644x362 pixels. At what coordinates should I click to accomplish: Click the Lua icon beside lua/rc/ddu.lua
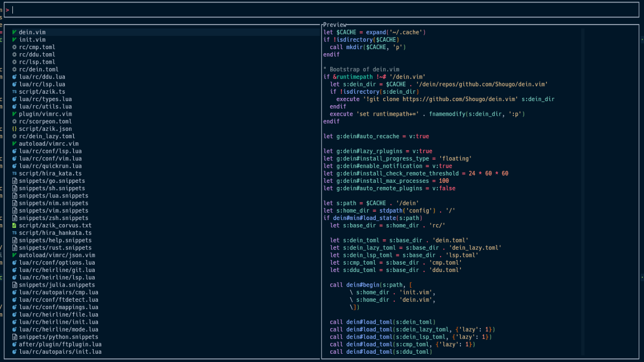14,77
